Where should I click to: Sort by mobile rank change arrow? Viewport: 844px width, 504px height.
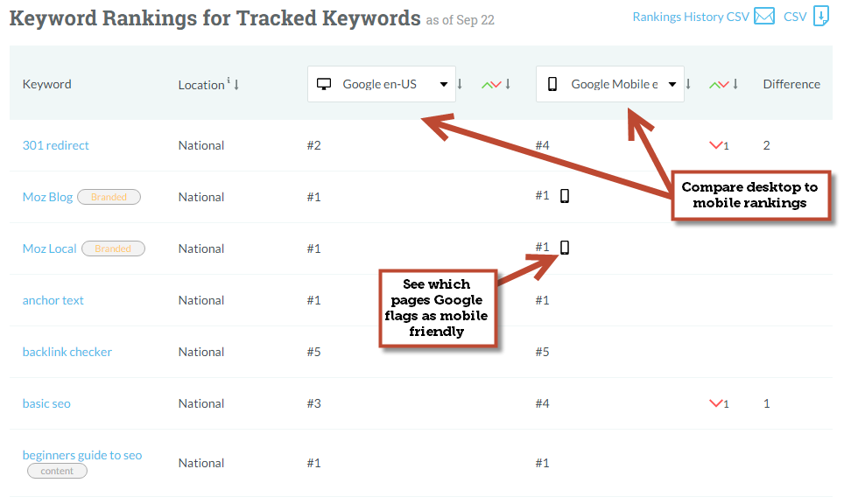[x=735, y=84]
